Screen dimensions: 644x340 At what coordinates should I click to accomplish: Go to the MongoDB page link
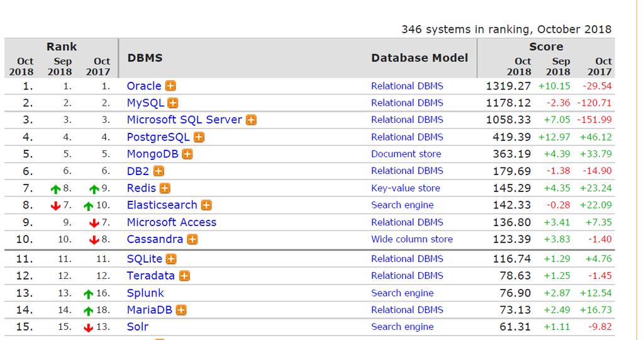[x=152, y=154]
